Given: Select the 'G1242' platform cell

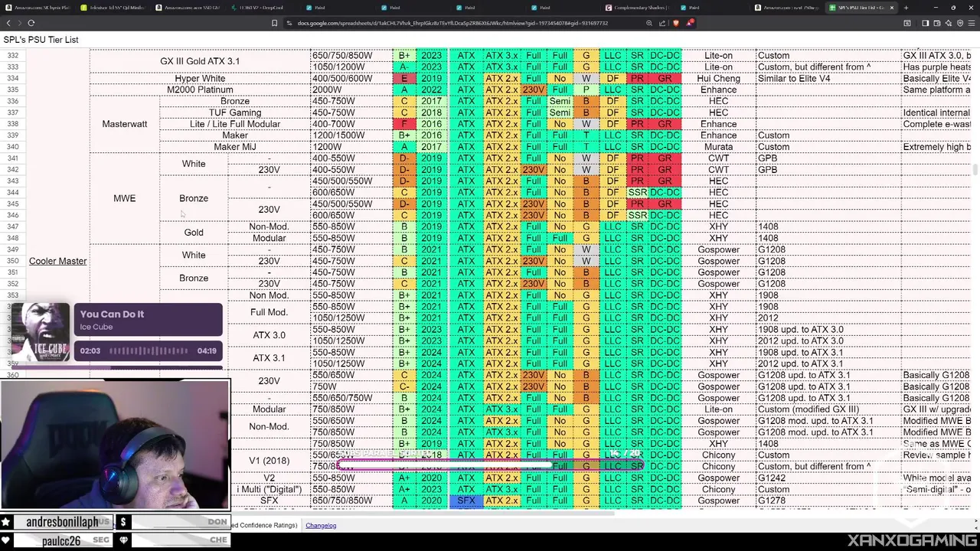Looking at the screenshot, I should [x=828, y=478].
